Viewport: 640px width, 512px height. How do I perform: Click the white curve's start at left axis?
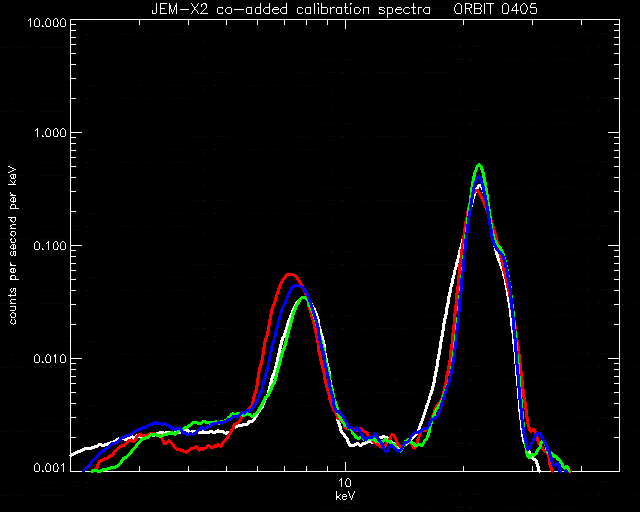74,454
